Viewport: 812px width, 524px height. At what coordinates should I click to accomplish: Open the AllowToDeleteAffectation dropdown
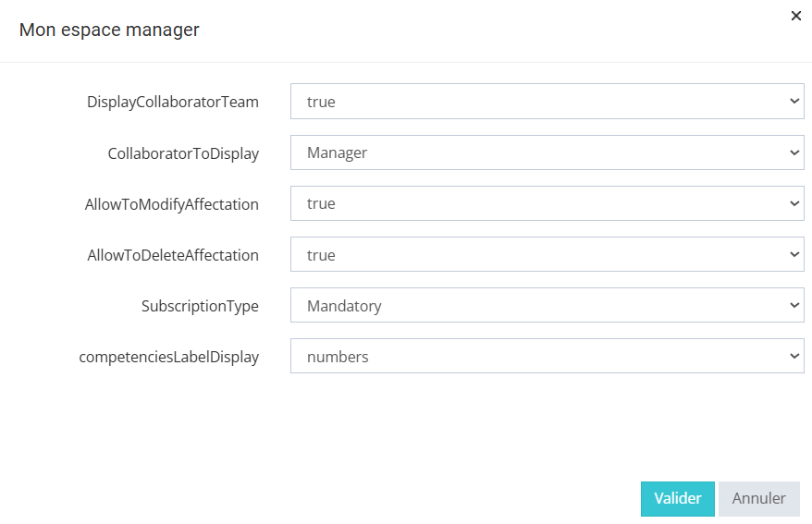[547, 254]
